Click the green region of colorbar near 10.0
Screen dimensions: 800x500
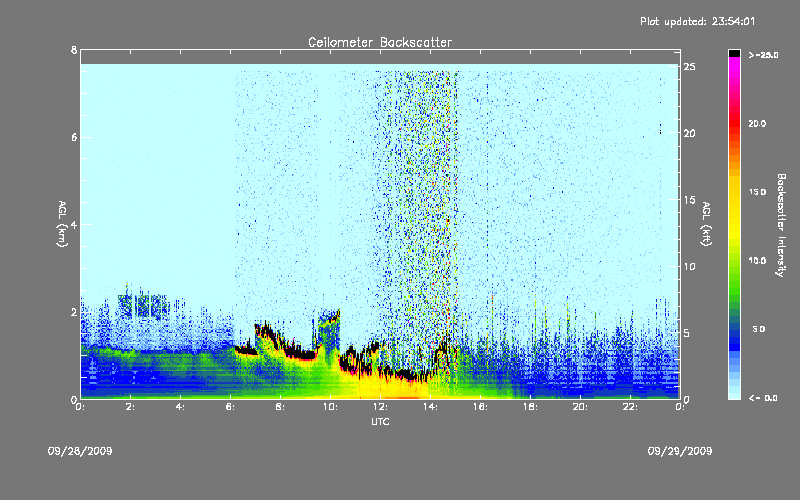click(734, 261)
